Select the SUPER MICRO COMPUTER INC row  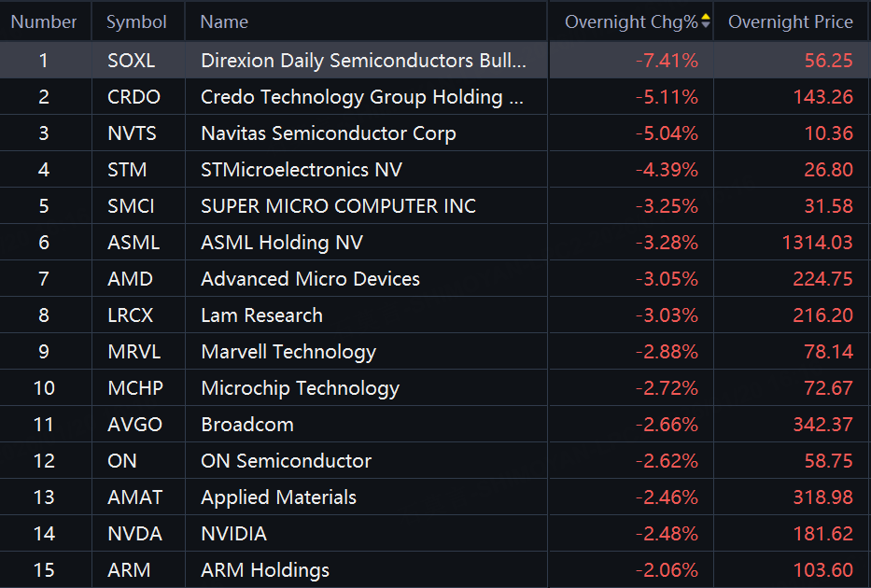pyautogui.click(x=338, y=206)
